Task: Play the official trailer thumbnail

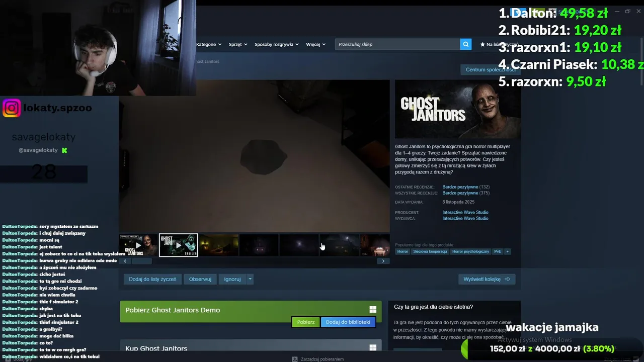Action: pos(138,245)
